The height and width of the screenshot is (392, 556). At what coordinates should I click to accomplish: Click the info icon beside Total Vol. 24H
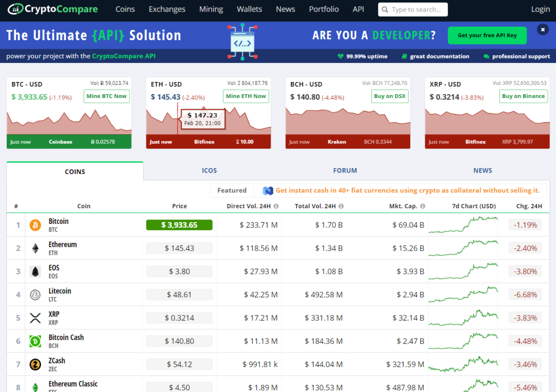[341, 206]
